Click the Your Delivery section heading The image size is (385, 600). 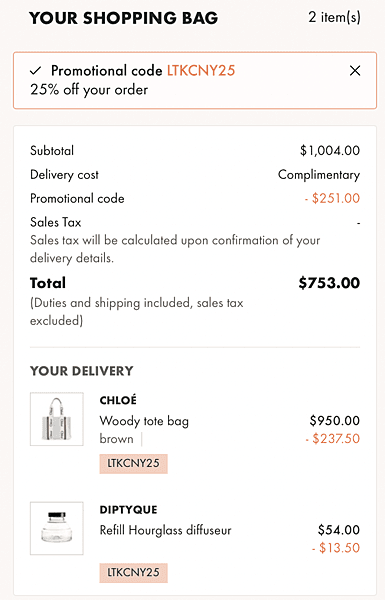(82, 371)
